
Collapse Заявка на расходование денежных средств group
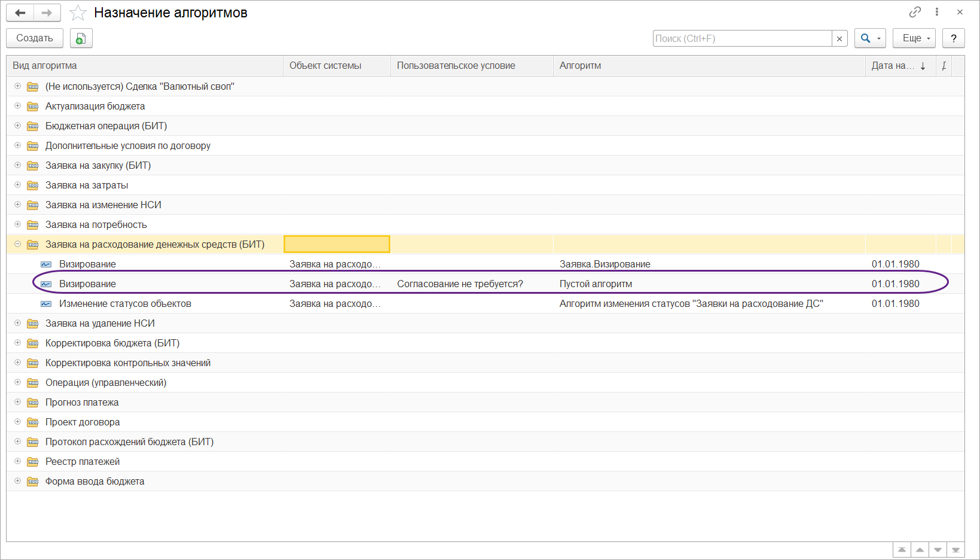click(x=17, y=244)
